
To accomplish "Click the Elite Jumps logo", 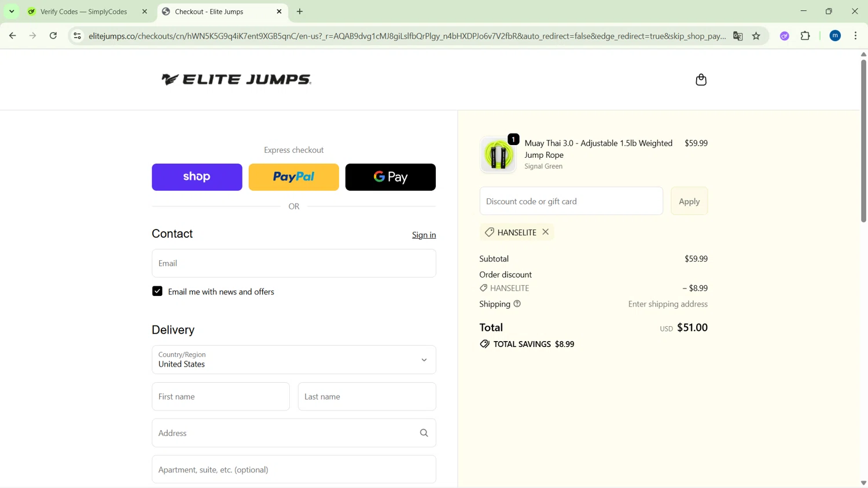I will pos(236,79).
